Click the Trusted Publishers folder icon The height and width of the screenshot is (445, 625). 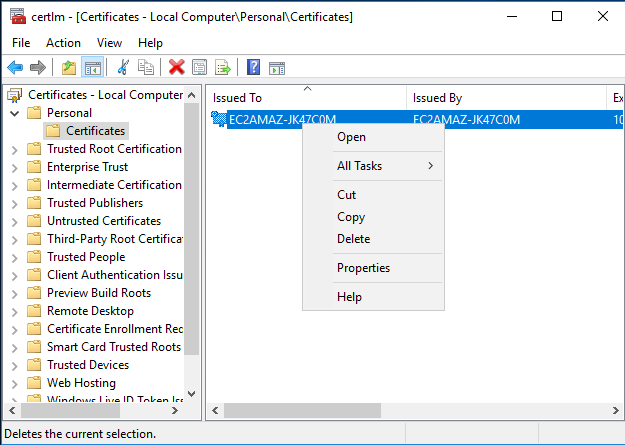34,203
